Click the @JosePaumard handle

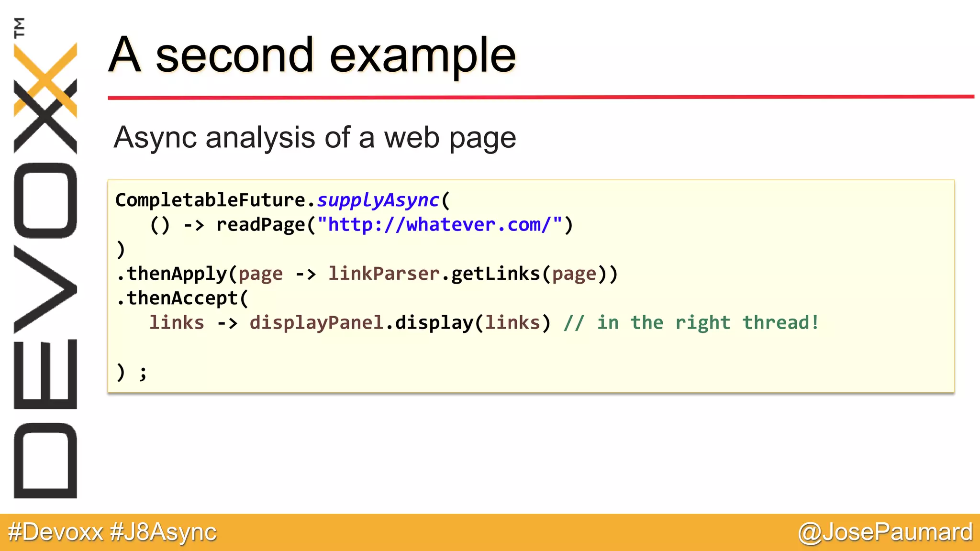885,532
